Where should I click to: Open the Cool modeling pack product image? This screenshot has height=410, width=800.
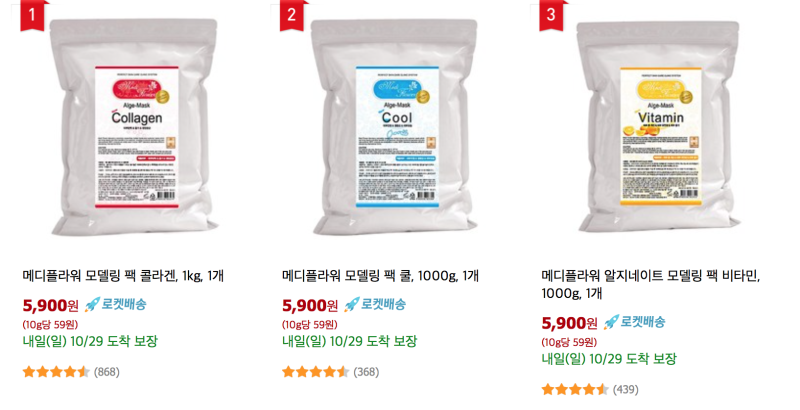395,127
